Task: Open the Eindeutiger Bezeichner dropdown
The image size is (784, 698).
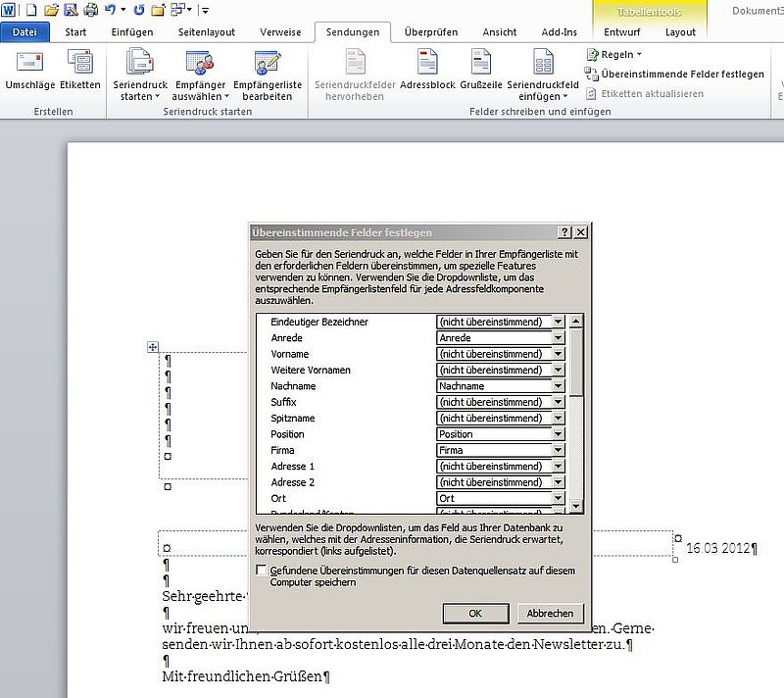Action: [558, 322]
